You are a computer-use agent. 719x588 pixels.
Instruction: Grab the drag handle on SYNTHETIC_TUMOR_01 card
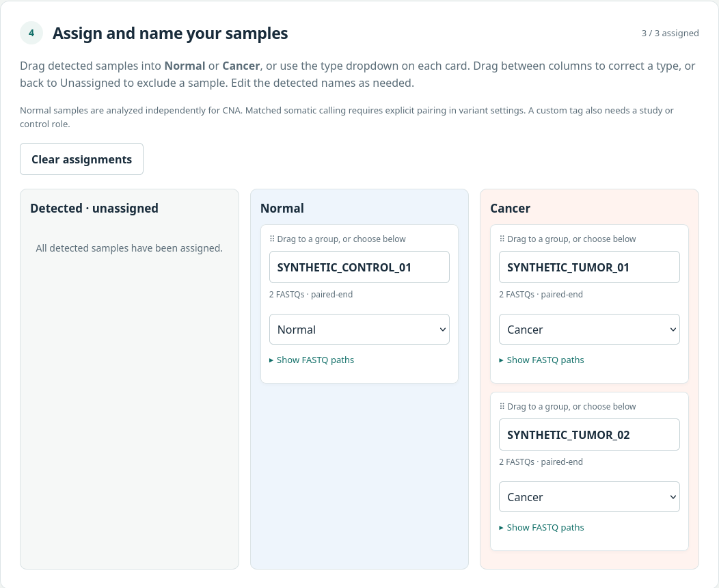[502, 239]
